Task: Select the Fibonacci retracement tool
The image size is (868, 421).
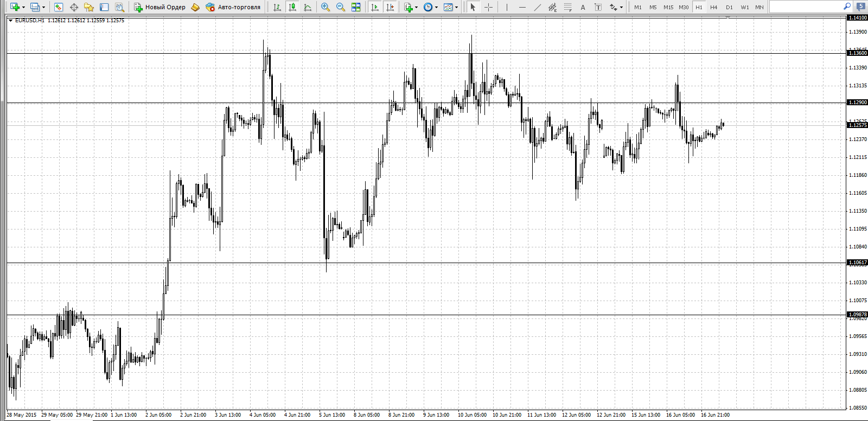Action: coord(567,7)
